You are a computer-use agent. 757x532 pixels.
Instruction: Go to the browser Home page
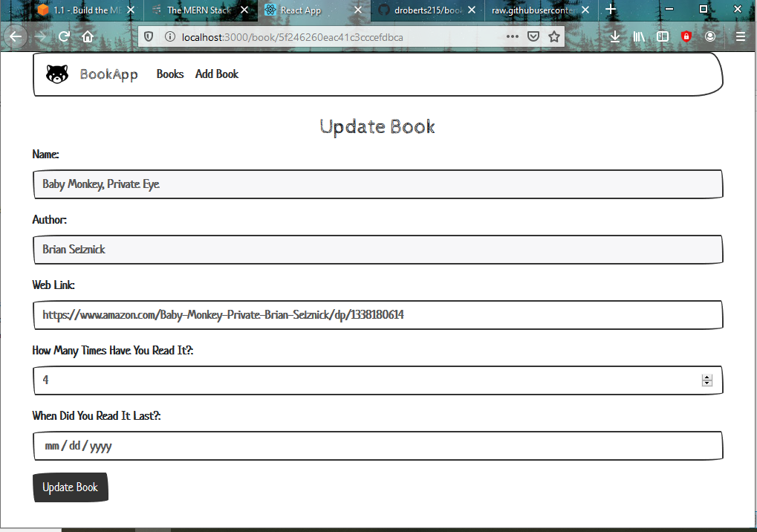point(88,36)
